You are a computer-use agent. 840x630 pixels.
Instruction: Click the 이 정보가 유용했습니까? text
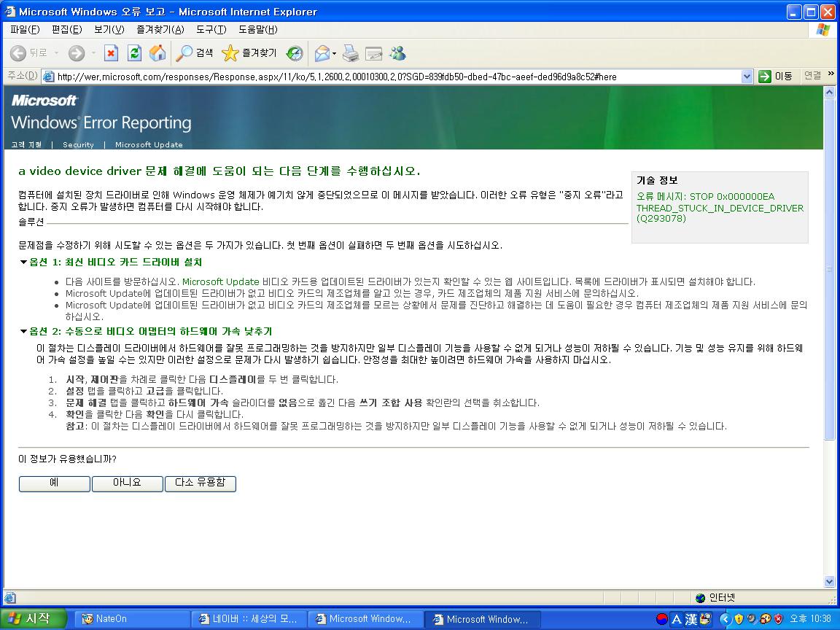(68, 459)
